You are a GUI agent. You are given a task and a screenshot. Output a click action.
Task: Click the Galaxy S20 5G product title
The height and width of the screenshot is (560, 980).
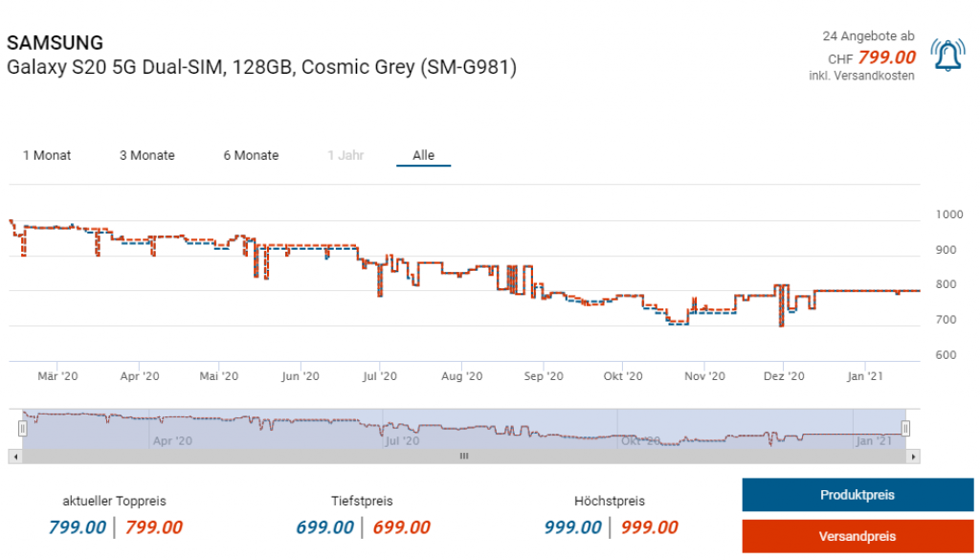[261, 69]
